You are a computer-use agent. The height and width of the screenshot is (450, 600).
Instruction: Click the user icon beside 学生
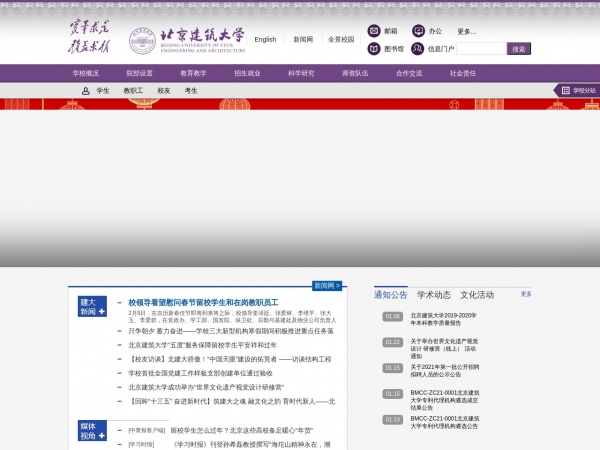coord(85,91)
